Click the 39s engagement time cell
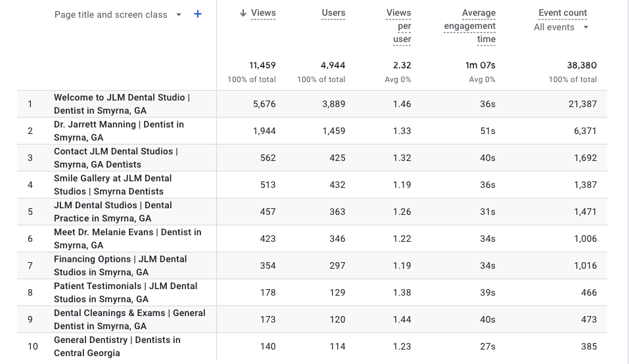Image resolution: width=629 pixels, height=364 pixels. click(x=488, y=292)
